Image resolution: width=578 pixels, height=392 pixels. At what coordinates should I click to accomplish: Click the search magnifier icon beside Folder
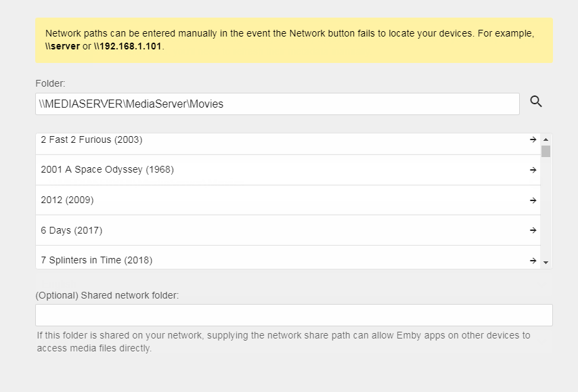click(x=536, y=102)
